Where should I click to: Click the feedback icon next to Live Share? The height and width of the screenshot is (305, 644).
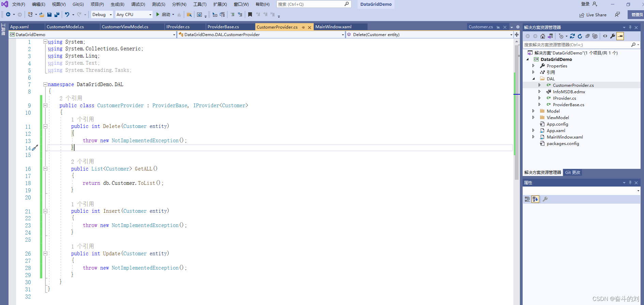click(x=617, y=15)
